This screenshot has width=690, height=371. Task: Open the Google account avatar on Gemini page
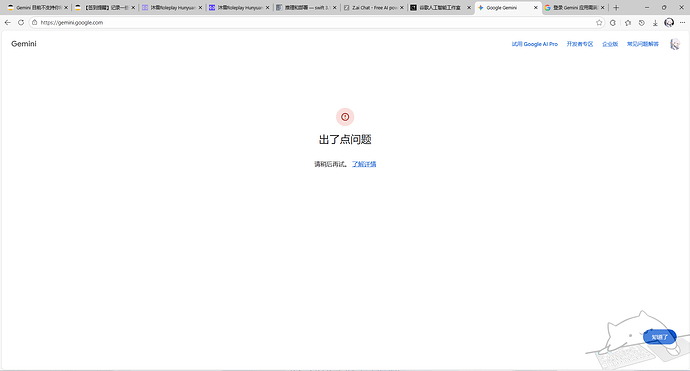pos(675,44)
